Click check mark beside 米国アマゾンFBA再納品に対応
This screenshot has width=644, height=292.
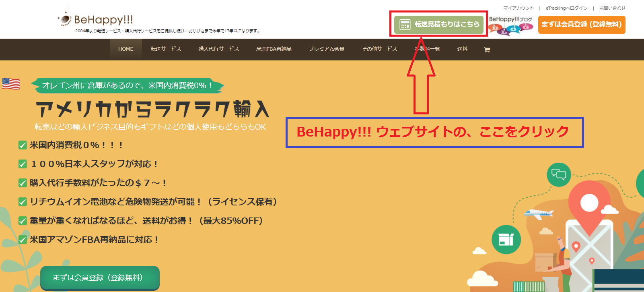(x=23, y=240)
